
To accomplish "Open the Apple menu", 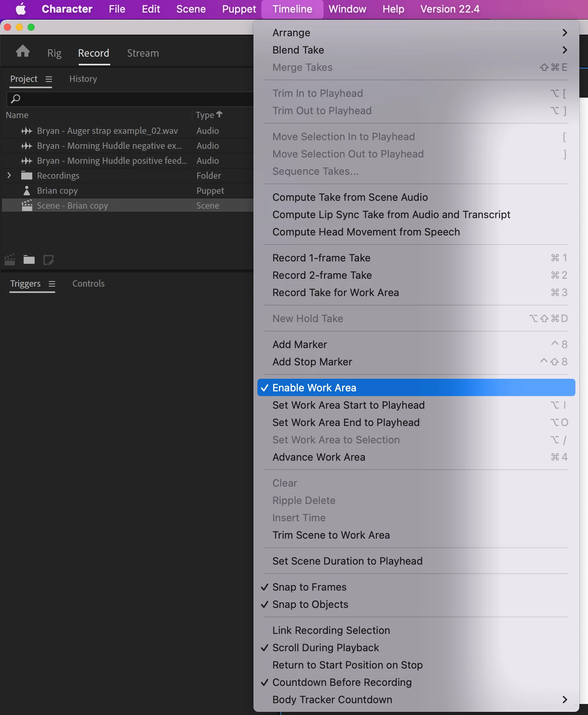I will [20, 9].
